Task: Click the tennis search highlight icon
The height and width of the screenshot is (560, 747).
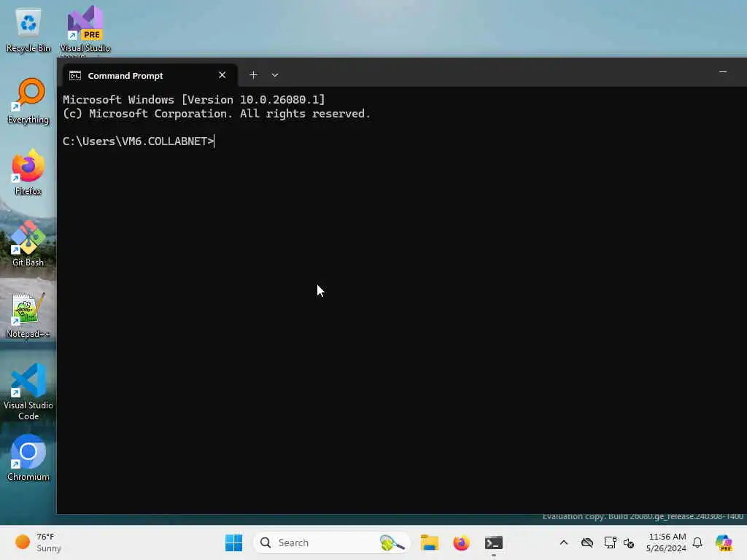Action: pos(392,542)
